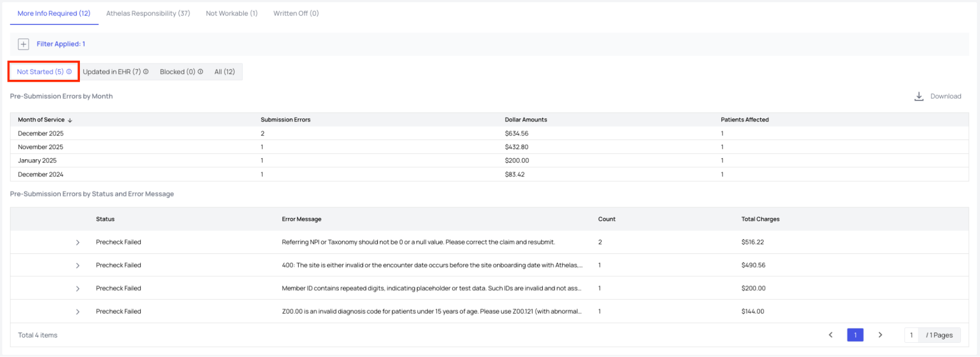Click the $490.56 total charges value

[x=754, y=265]
